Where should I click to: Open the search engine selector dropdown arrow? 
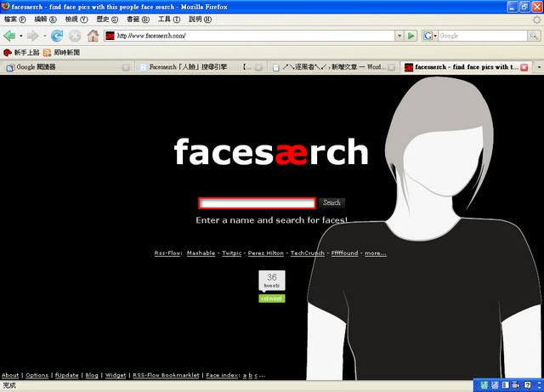click(435, 36)
